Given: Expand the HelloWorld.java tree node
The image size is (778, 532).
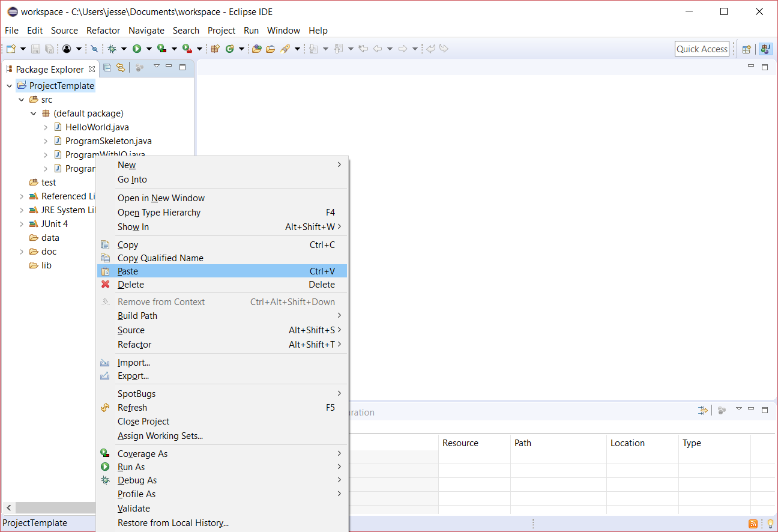Looking at the screenshot, I should pyautogui.click(x=46, y=127).
